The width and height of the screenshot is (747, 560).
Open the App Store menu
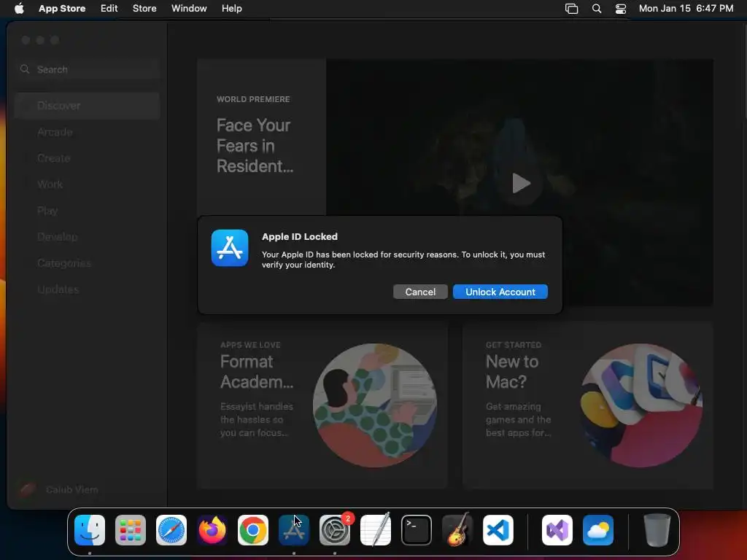62,8
